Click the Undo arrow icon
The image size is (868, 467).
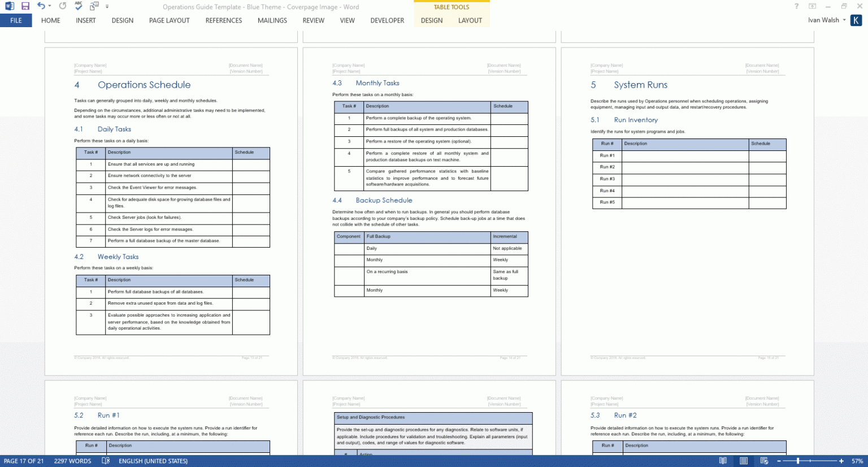40,6
